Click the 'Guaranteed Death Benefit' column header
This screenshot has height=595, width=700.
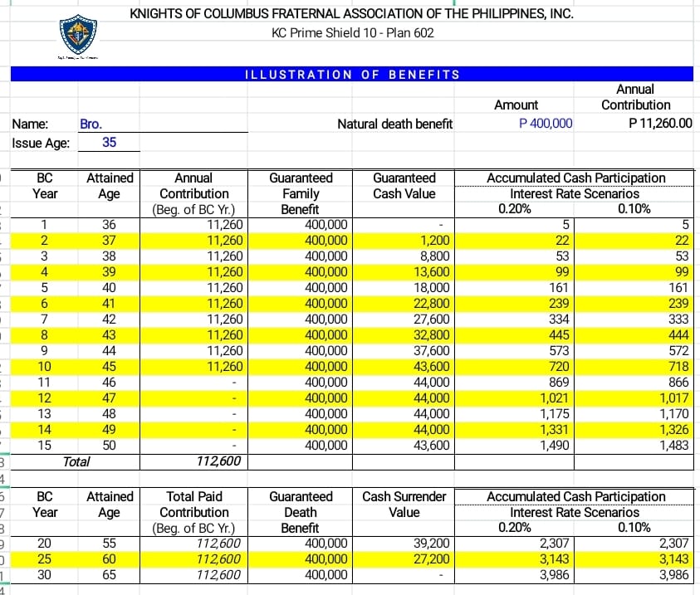click(301, 512)
